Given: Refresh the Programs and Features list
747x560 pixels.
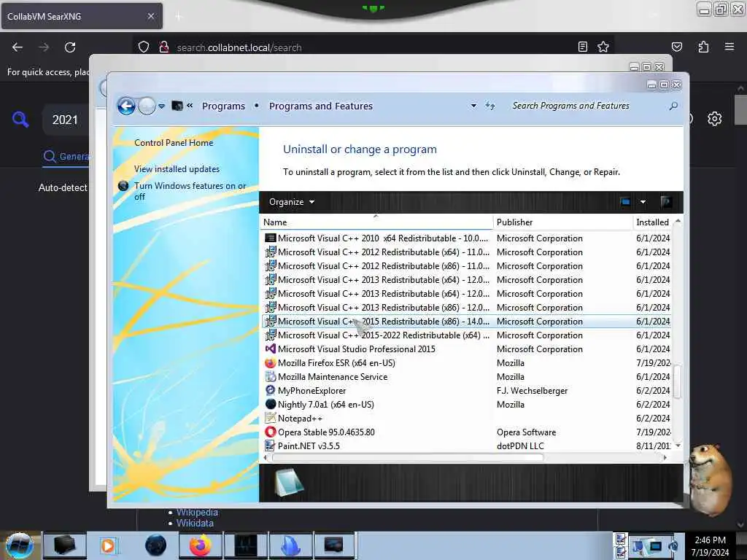Looking at the screenshot, I should point(490,106).
